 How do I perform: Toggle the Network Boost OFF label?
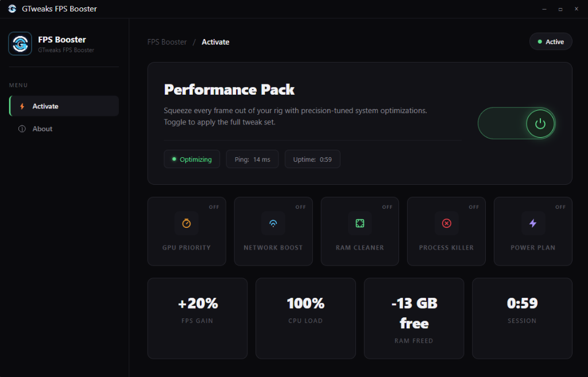(301, 207)
